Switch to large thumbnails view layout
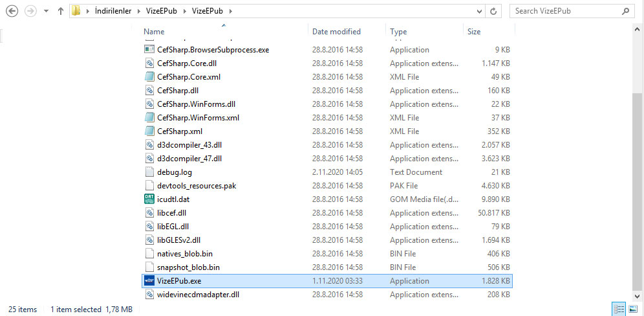The height and width of the screenshot is (316, 644). pyautogui.click(x=633, y=309)
